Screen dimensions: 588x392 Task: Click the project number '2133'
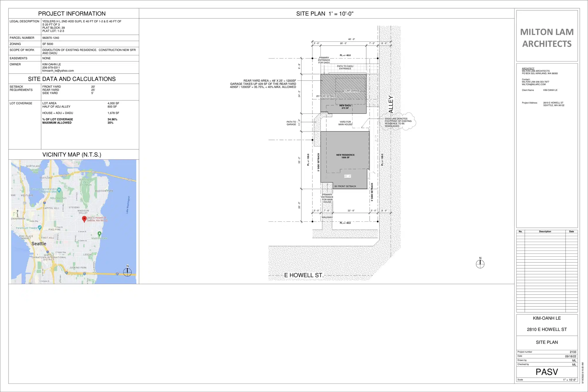573,352
